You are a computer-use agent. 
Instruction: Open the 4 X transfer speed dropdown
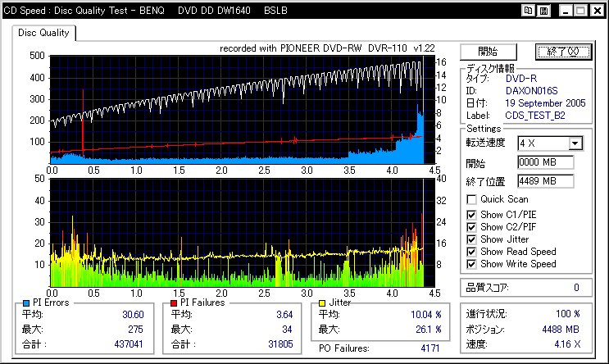575,143
